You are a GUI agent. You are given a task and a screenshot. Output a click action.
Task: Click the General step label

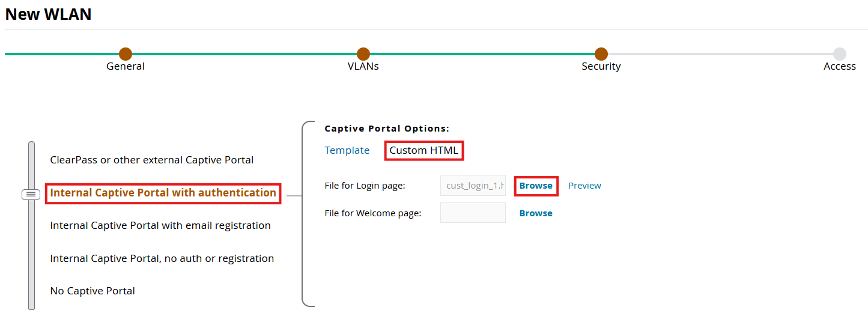coord(125,67)
